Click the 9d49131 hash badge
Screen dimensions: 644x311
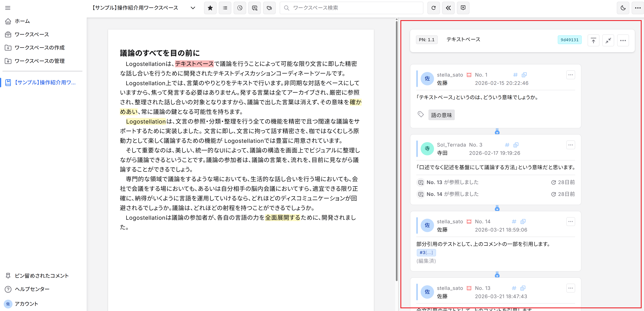pyautogui.click(x=570, y=40)
